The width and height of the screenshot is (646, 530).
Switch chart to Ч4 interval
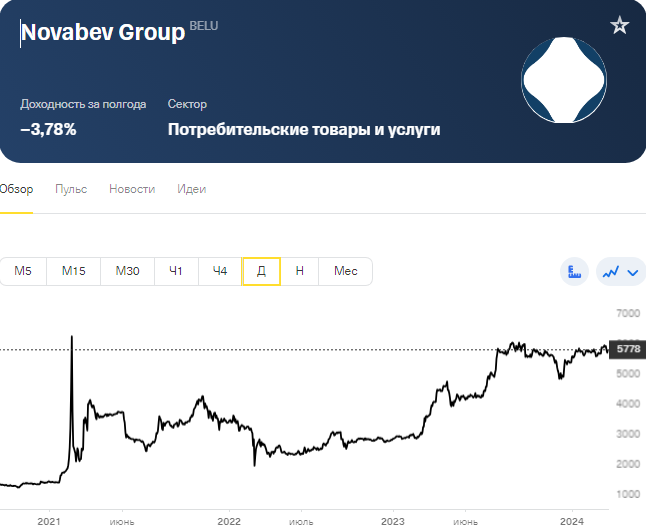(220, 271)
